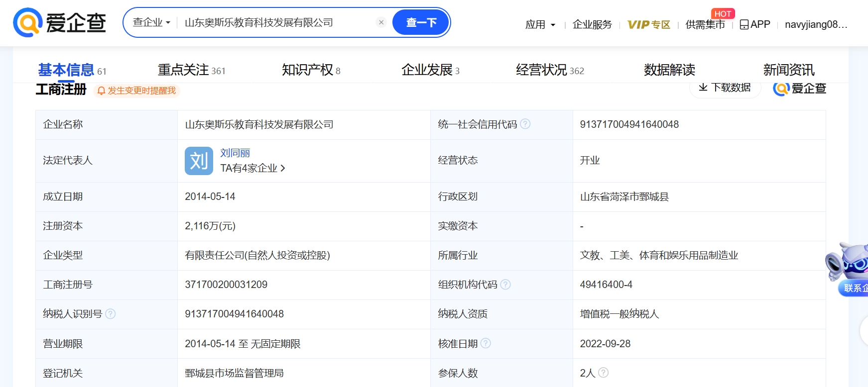
Task: Switch to the 新闻资讯 tab
Action: 789,70
